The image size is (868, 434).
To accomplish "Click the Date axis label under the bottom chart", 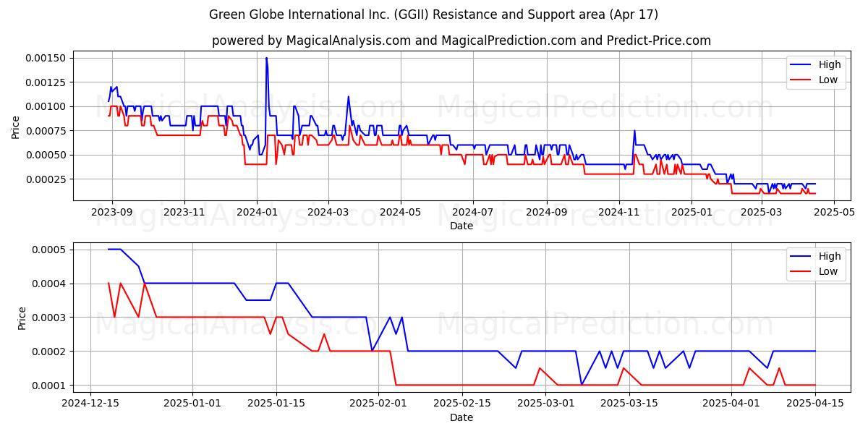I will click(461, 417).
